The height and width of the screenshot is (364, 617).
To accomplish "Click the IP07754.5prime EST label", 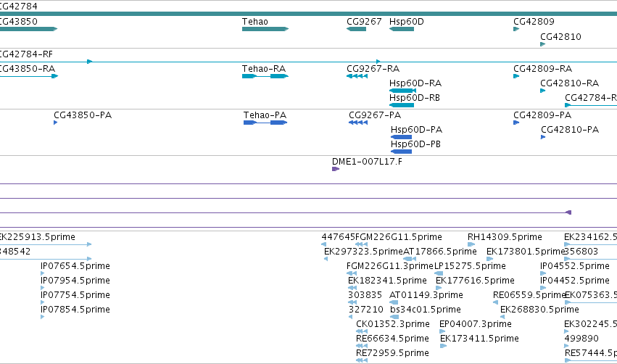I will pyautogui.click(x=75, y=294).
